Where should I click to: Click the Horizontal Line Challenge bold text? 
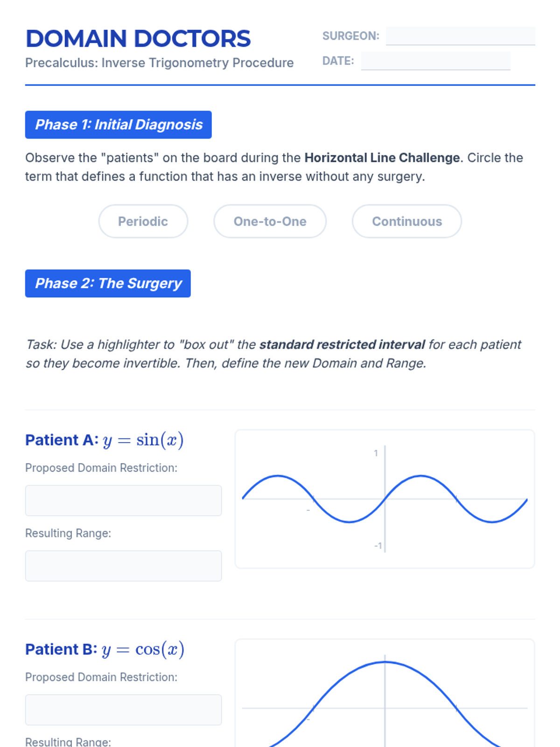point(382,158)
